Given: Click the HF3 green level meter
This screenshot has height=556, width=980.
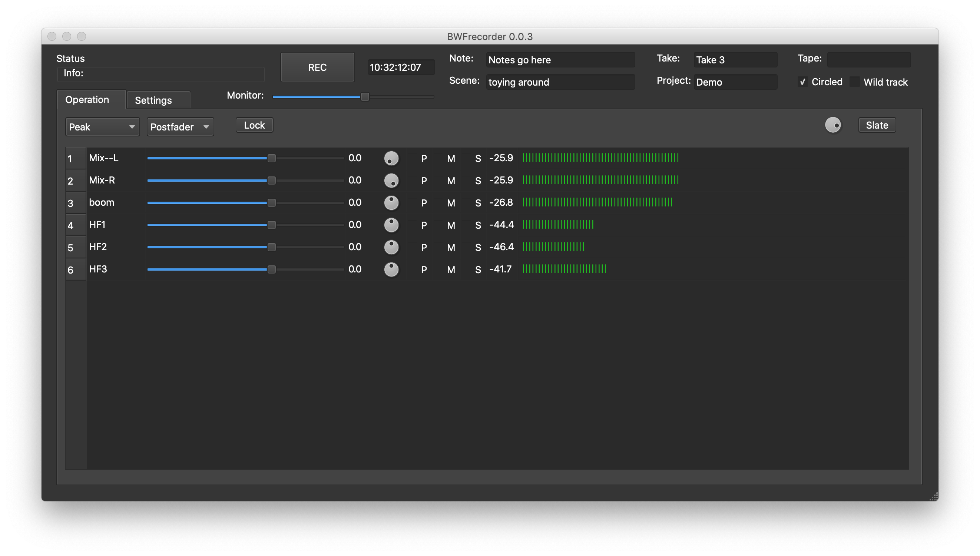Looking at the screenshot, I should click(x=564, y=269).
